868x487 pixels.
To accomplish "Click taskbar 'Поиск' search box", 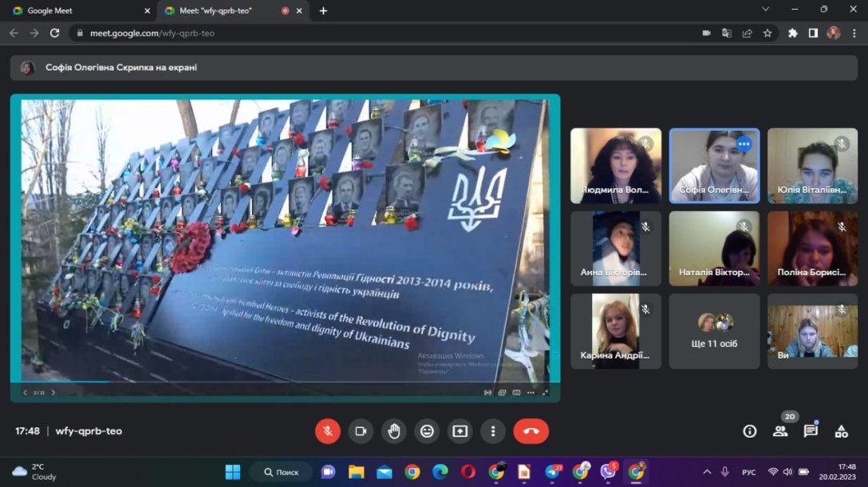I will (x=281, y=472).
